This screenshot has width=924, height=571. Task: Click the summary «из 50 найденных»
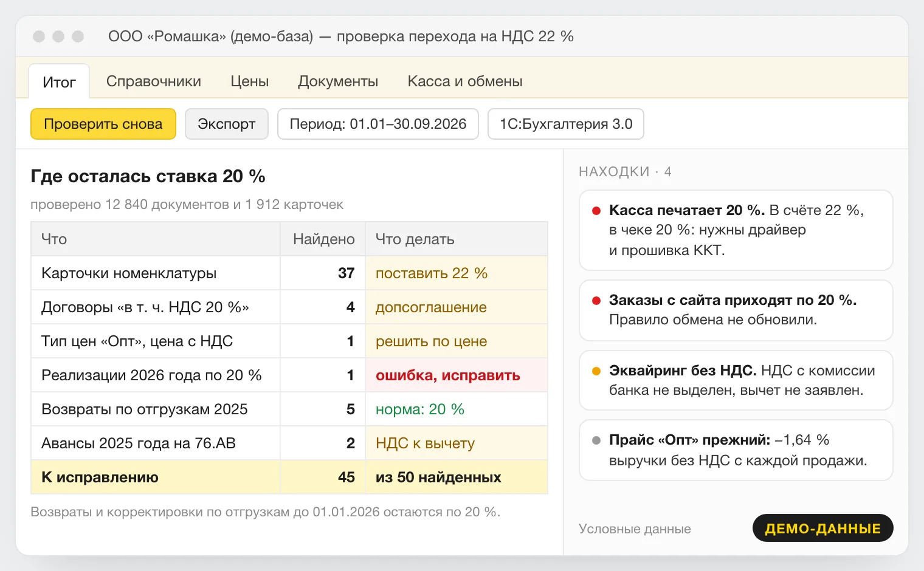point(438,477)
